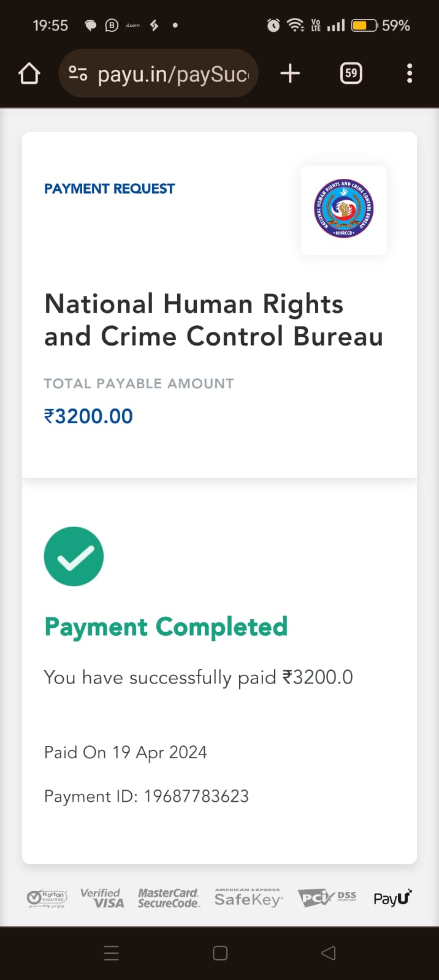Screen dimensions: 439x980
Task: Open the tab switcher showing 59 tabs
Action: click(351, 74)
